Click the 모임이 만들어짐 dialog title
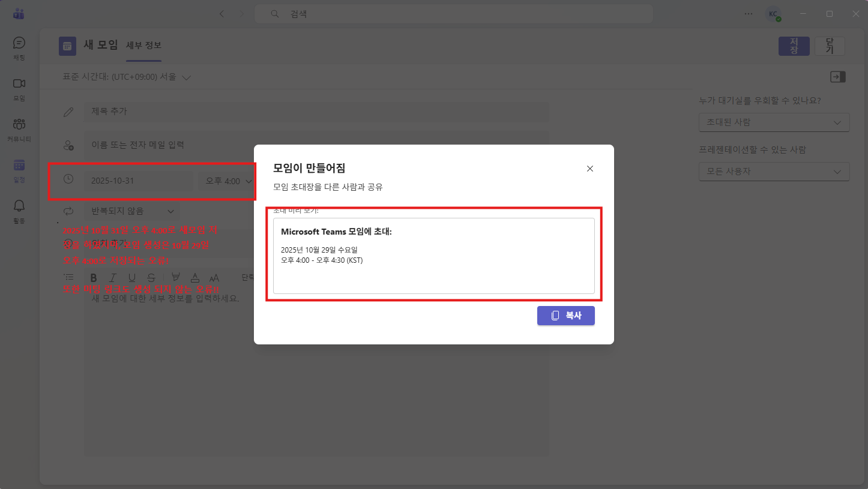Image resolution: width=868 pixels, height=489 pixels. (309, 168)
